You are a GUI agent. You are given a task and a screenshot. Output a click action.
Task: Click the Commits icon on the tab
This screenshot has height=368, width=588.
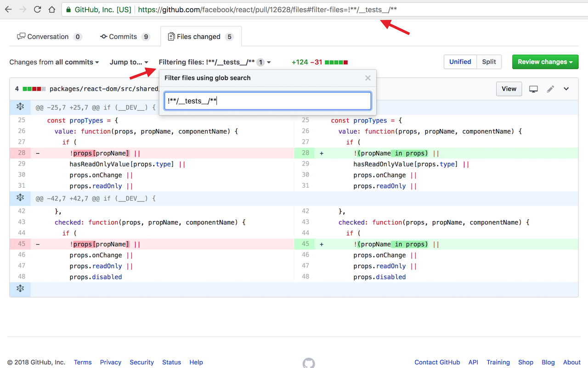pos(104,37)
